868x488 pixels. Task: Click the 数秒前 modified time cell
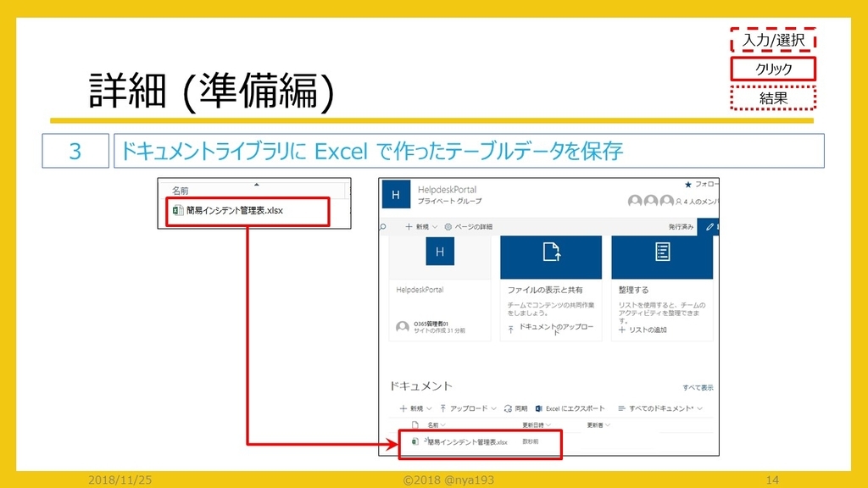coord(530,441)
